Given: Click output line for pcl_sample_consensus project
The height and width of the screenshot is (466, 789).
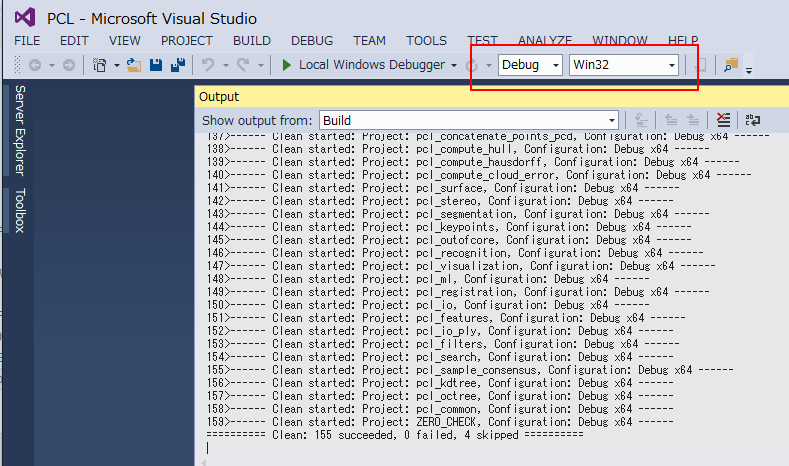Looking at the screenshot, I should [469, 370].
